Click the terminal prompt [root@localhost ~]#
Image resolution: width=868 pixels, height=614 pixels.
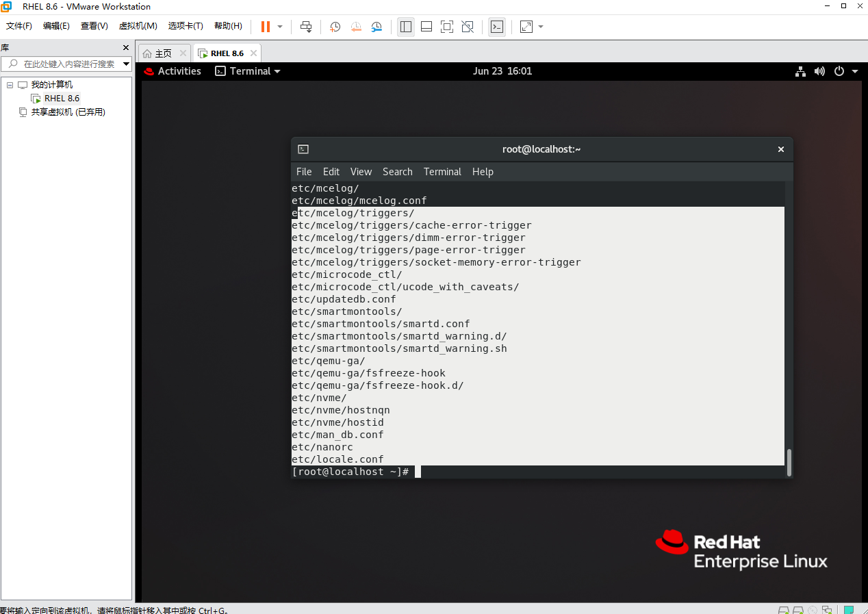point(350,472)
